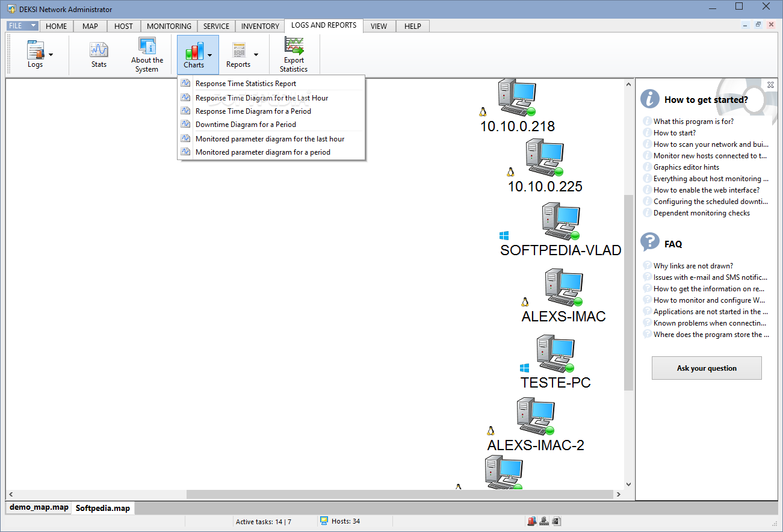Click the app icon in title bar
This screenshot has height=532, width=783.
[11, 9]
